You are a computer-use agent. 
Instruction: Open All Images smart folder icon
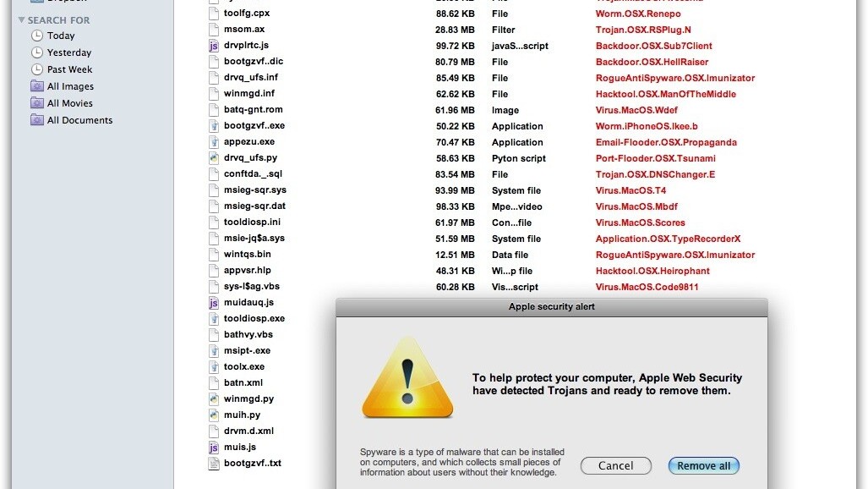pos(37,86)
